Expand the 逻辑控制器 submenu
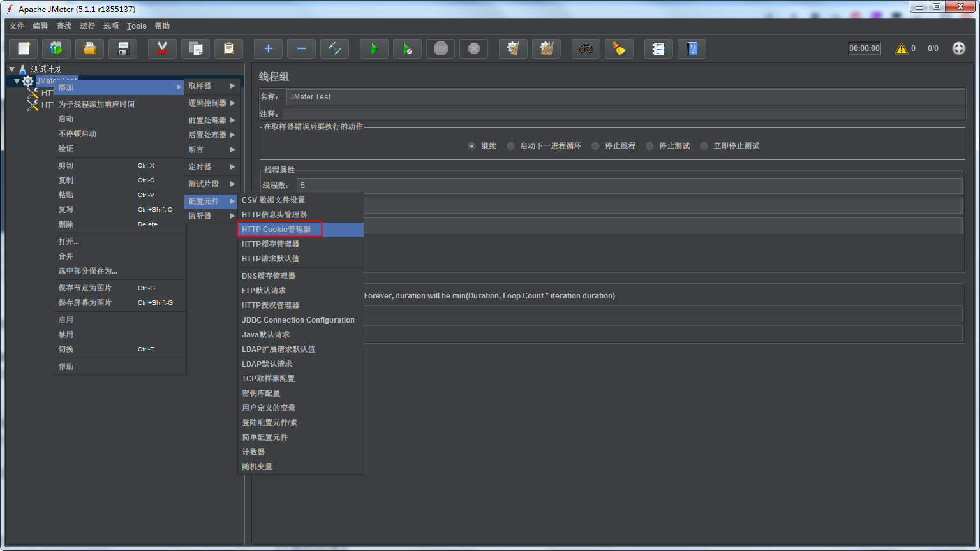The width and height of the screenshot is (980, 551). [212, 103]
